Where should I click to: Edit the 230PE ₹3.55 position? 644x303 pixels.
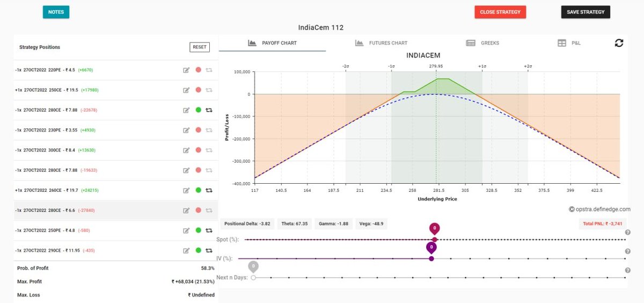[x=186, y=130]
